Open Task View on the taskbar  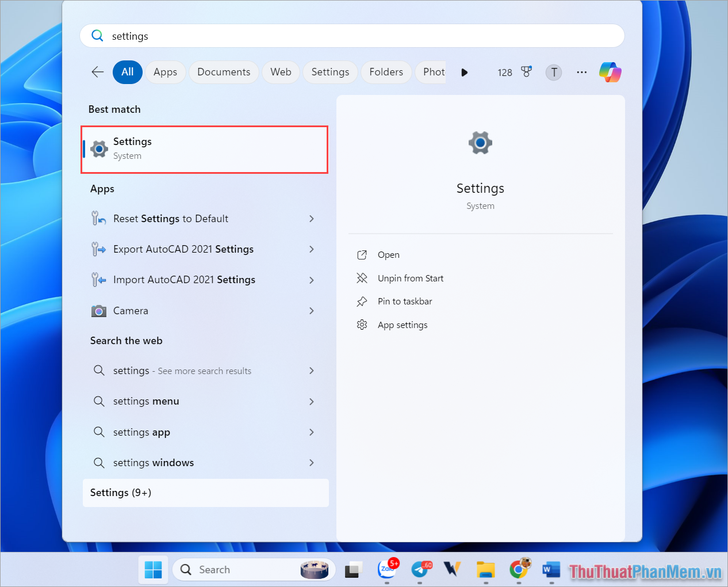[x=352, y=570]
